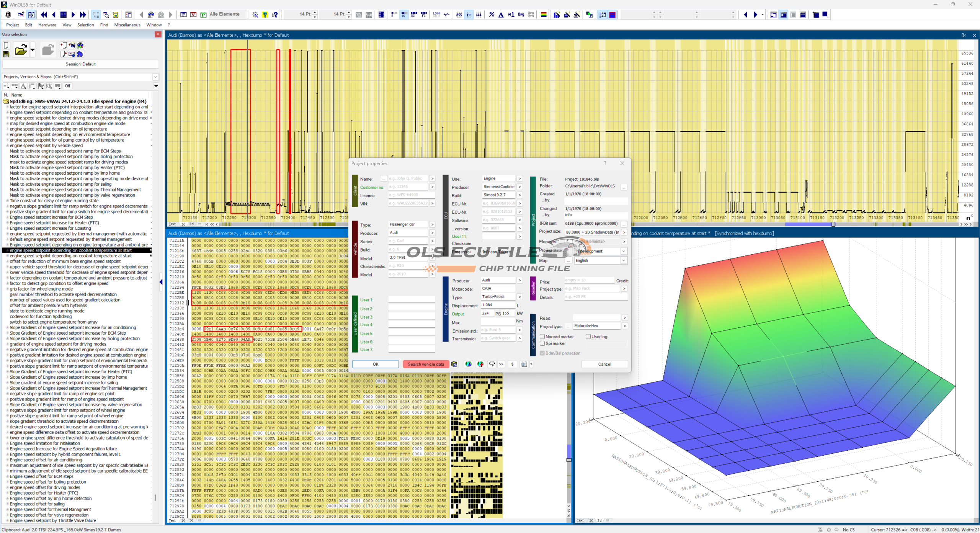Open folder icon in Map selection panel
980x533 pixels.
pos(21,50)
